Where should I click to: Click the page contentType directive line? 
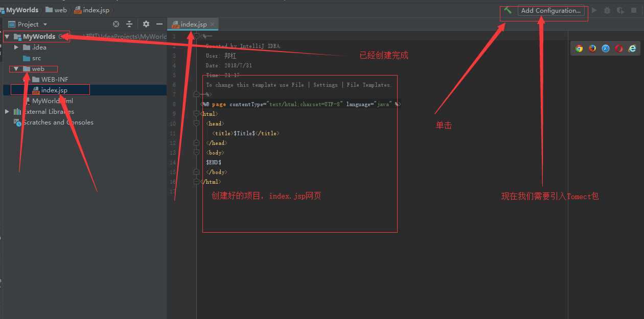301,104
